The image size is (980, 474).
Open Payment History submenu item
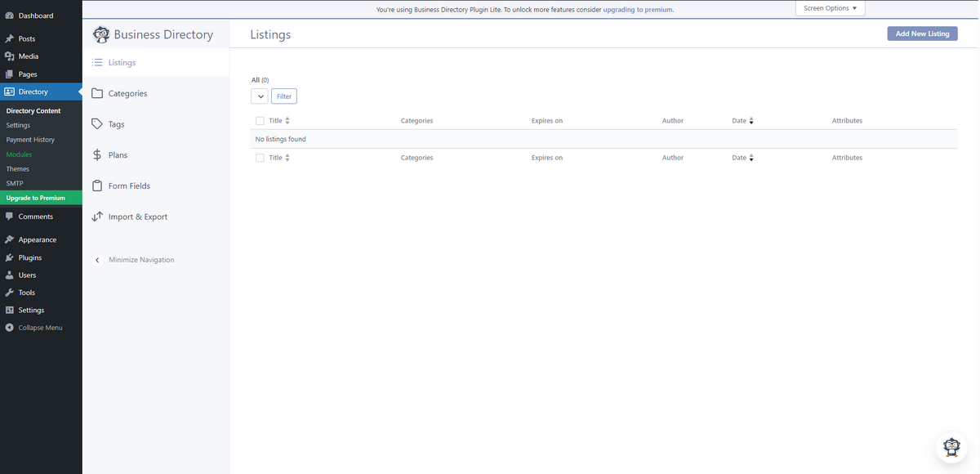click(30, 140)
